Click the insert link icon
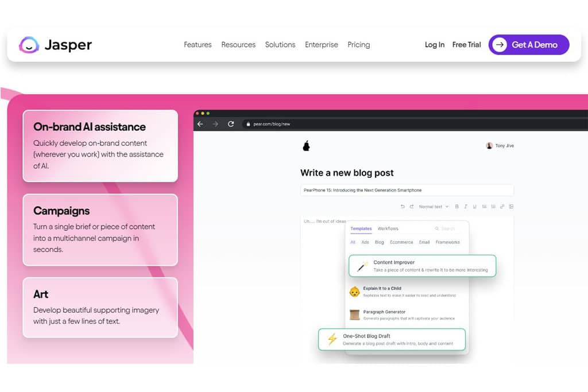 (502, 206)
